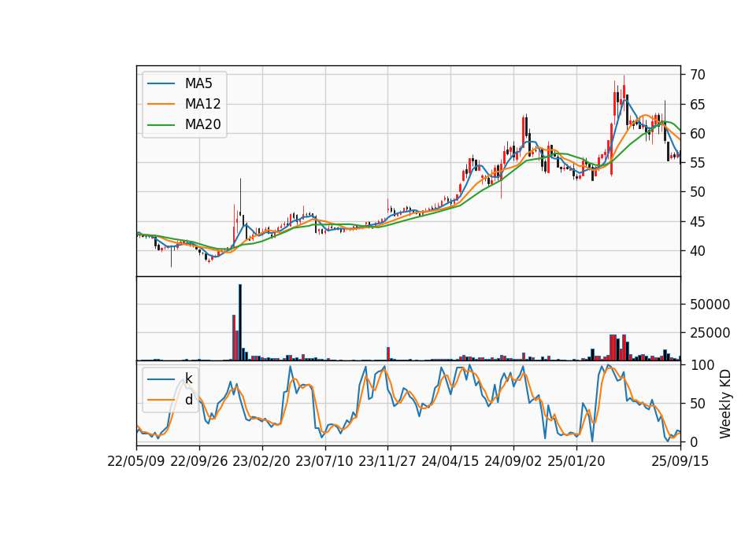Click the orange MA12 legend line sample

coord(161,104)
